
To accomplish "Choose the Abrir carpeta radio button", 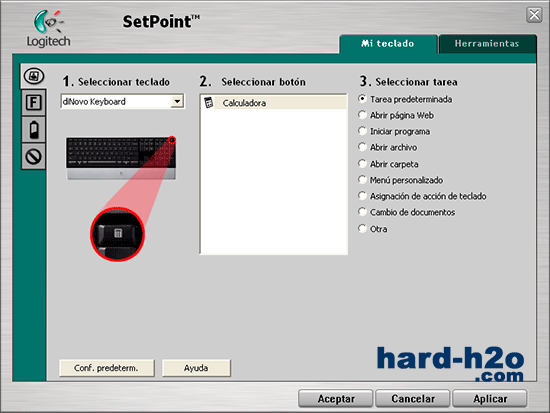I will 362,164.
